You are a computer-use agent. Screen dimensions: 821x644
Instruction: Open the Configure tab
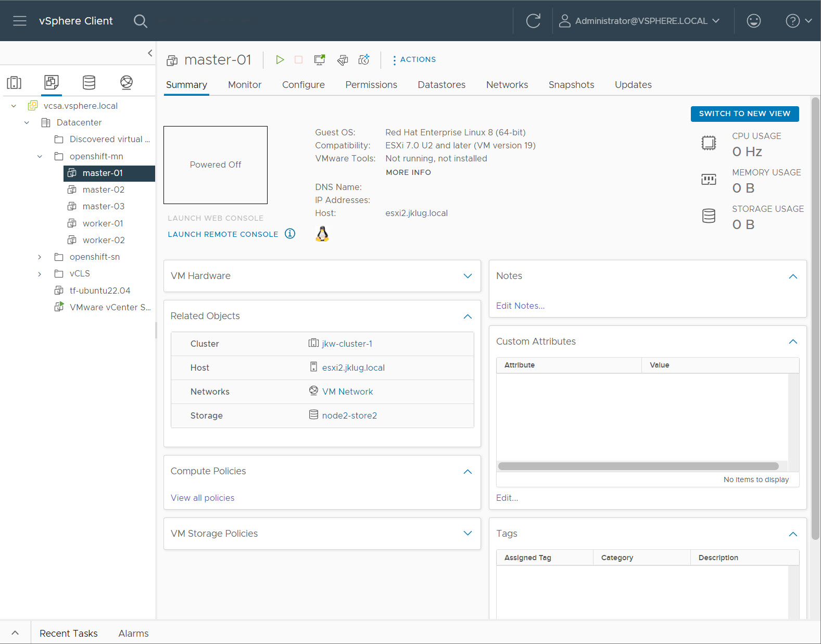303,85
